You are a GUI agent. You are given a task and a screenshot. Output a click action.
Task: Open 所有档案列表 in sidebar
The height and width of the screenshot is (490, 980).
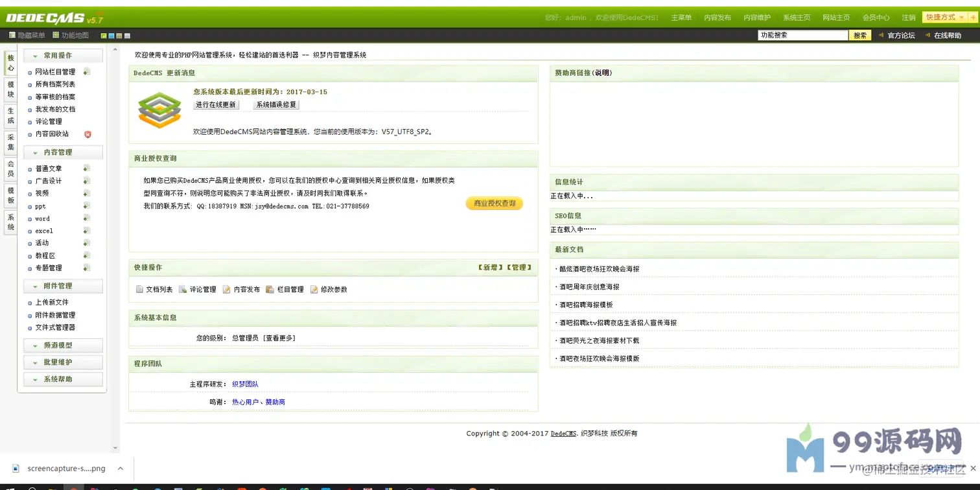[55, 84]
